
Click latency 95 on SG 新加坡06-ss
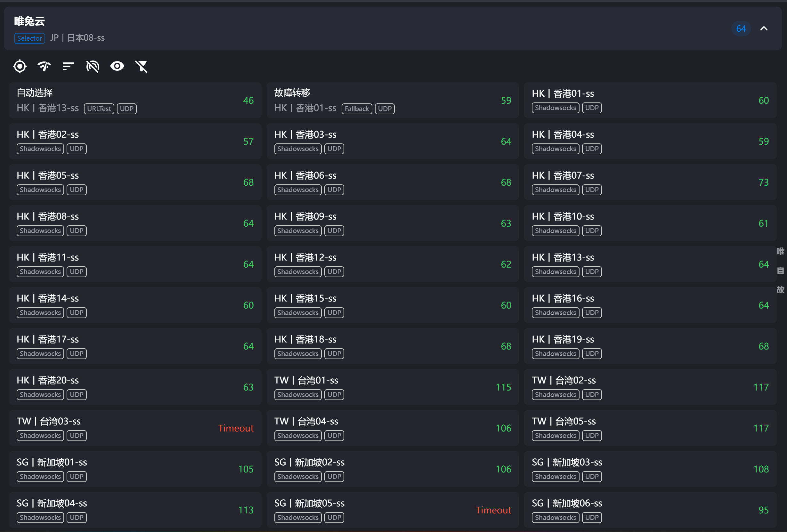(763, 510)
